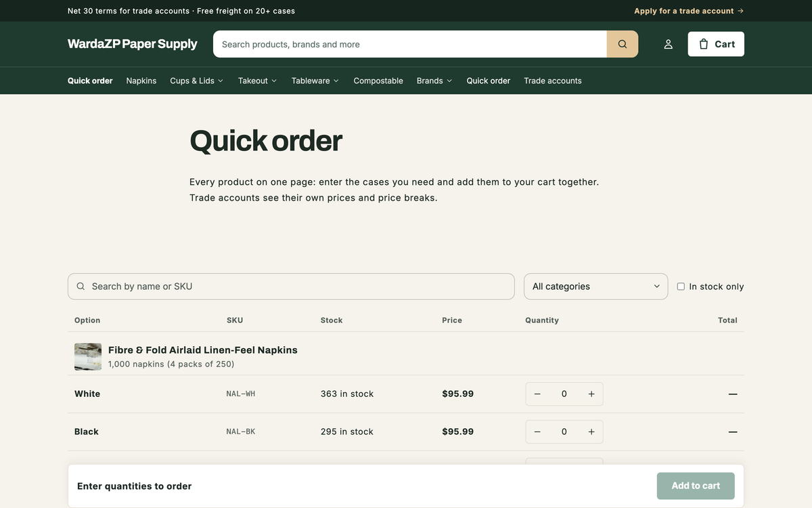Click the WardaZP Paper Supply logo
812x508 pixels.
133,44
